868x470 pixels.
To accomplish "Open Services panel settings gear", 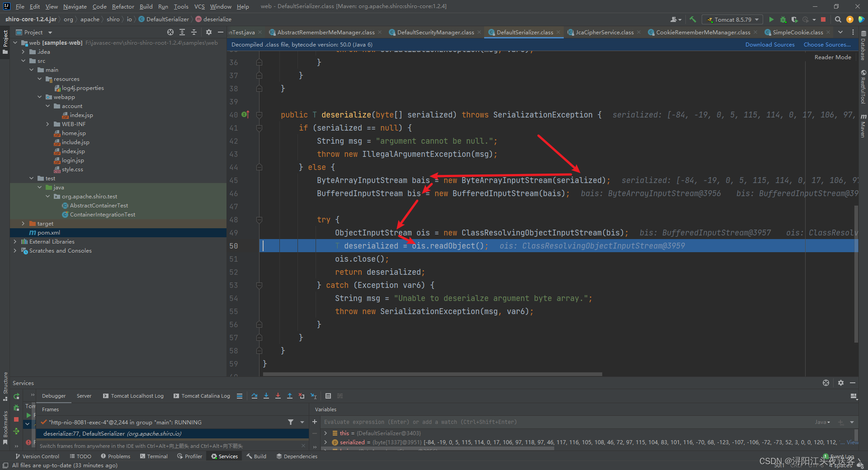I will tap(840, 383).
